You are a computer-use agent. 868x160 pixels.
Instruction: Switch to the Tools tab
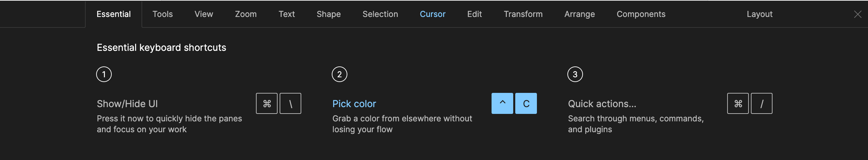162,14
